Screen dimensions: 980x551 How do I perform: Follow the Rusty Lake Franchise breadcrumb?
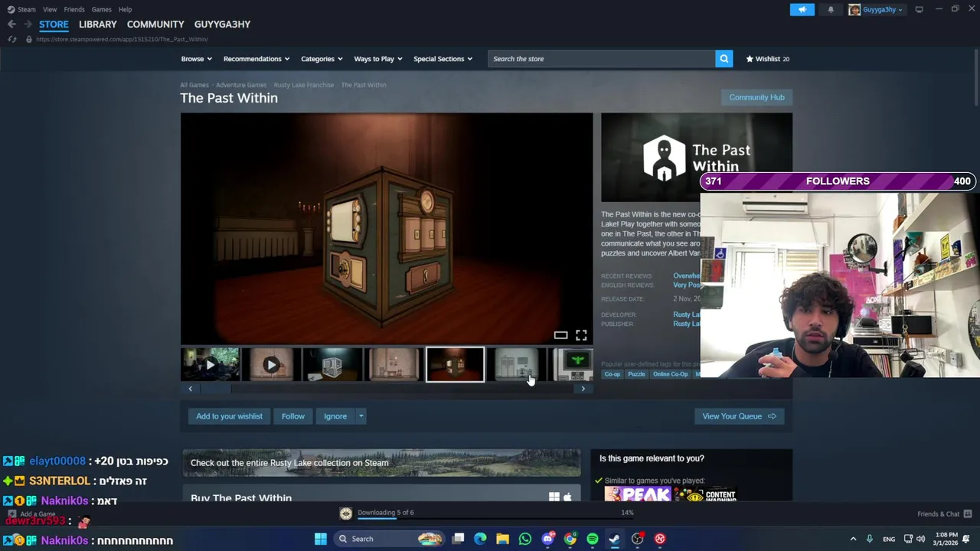pos(304,85)
